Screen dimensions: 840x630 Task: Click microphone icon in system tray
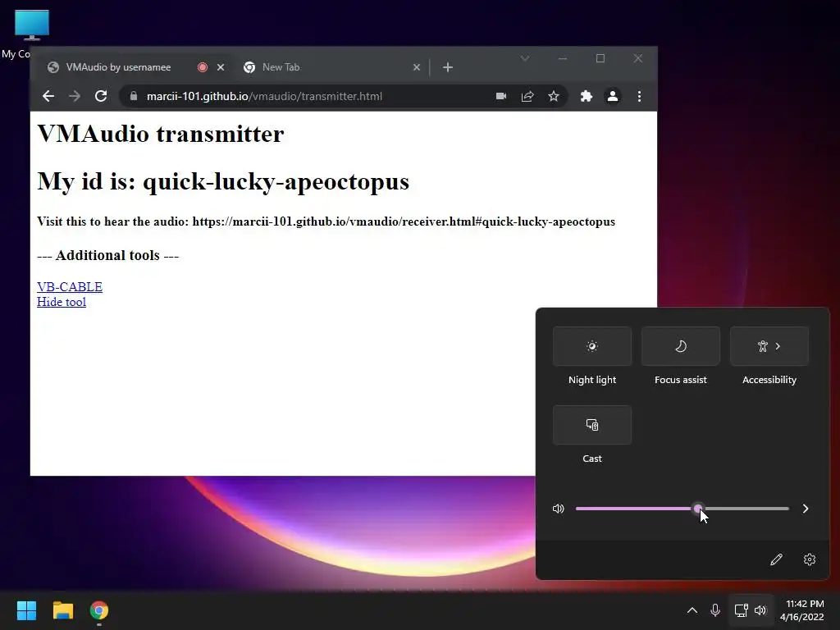point(715,610)
